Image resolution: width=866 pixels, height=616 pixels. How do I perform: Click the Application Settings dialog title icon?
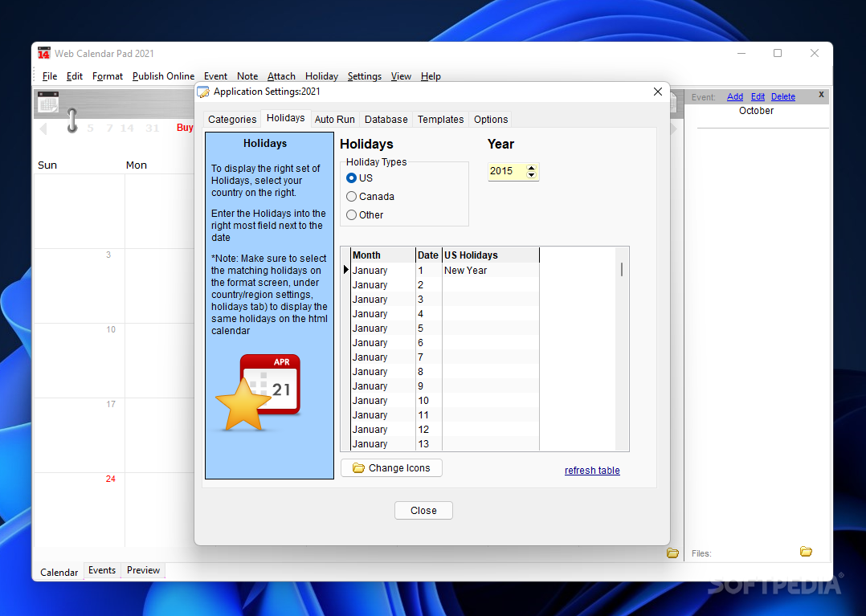[x=203, y=92]
